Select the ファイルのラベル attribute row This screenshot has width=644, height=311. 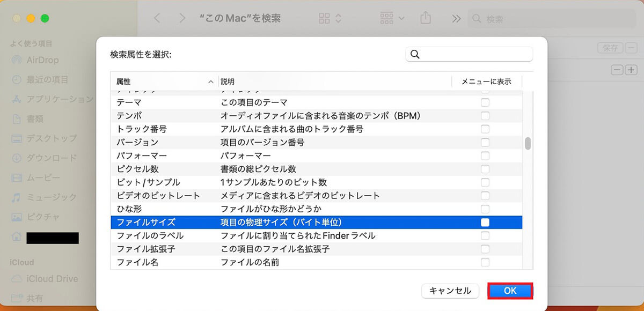click(317, 235)
